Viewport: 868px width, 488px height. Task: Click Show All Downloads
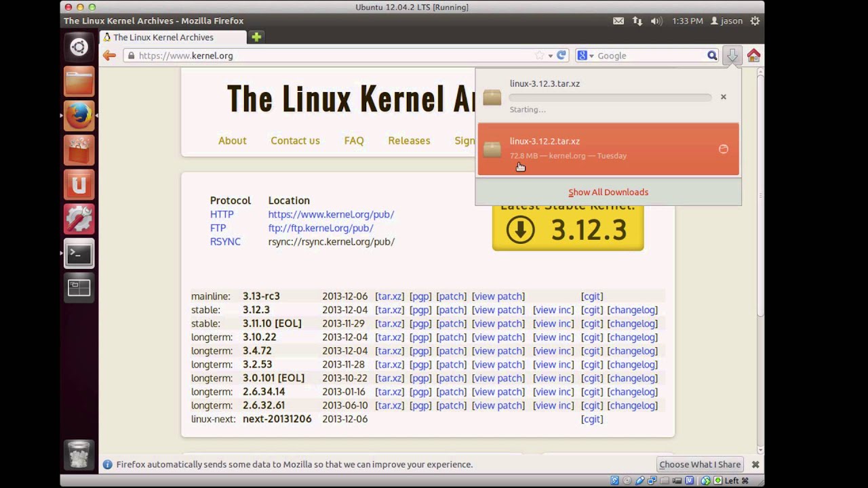(x=608, y=192)
